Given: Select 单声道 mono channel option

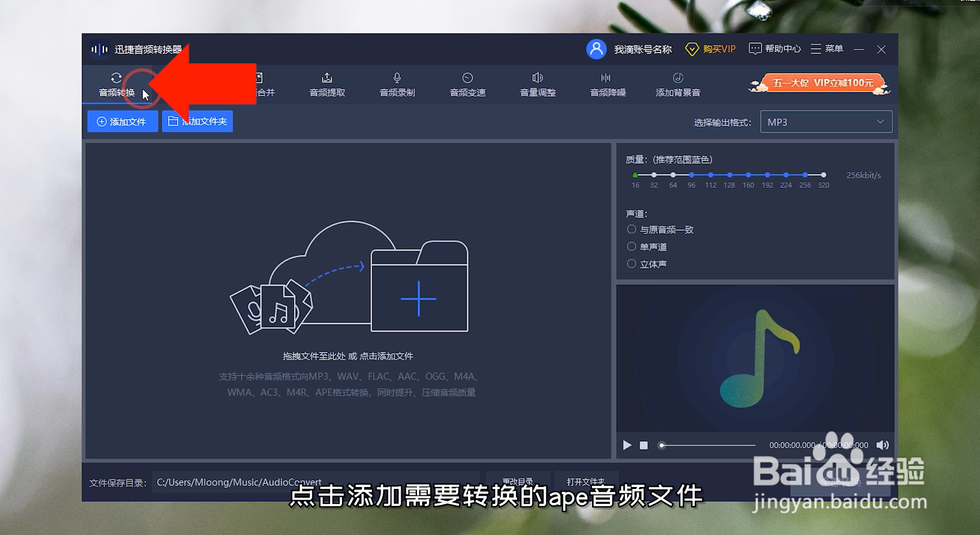Looking at the screenshot, I should (x=647, y=247).
